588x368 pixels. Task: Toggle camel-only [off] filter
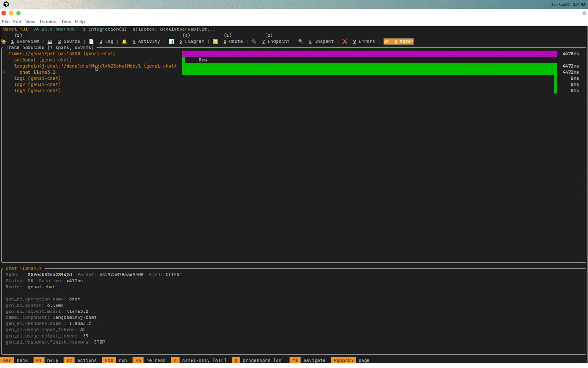(199, 361)
